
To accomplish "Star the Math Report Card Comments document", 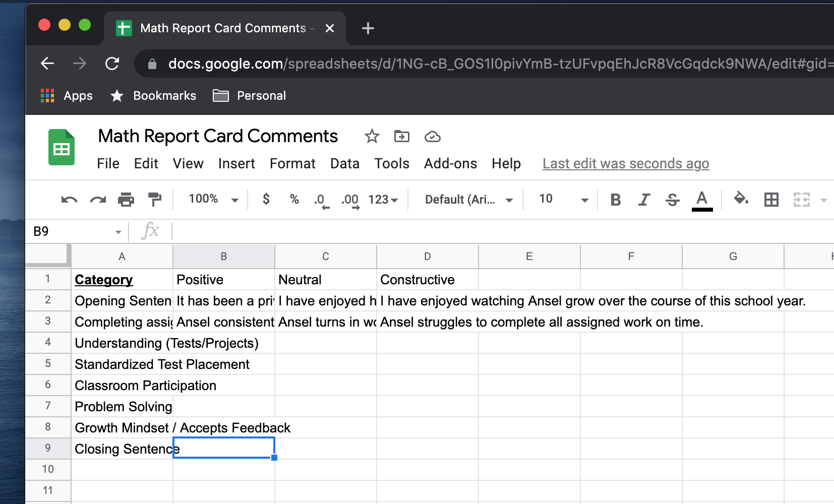I will pos(372,136).
